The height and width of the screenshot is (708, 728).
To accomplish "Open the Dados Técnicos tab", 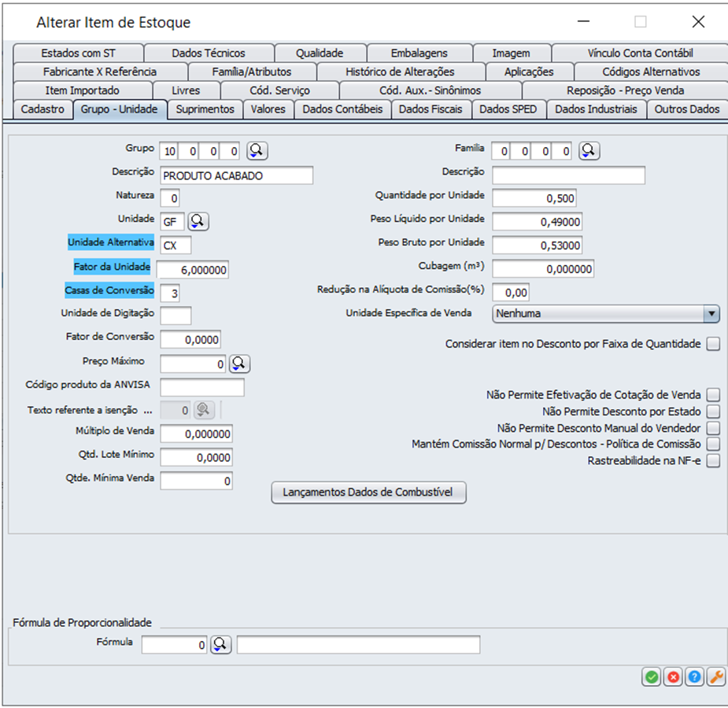I will (209, 53).
